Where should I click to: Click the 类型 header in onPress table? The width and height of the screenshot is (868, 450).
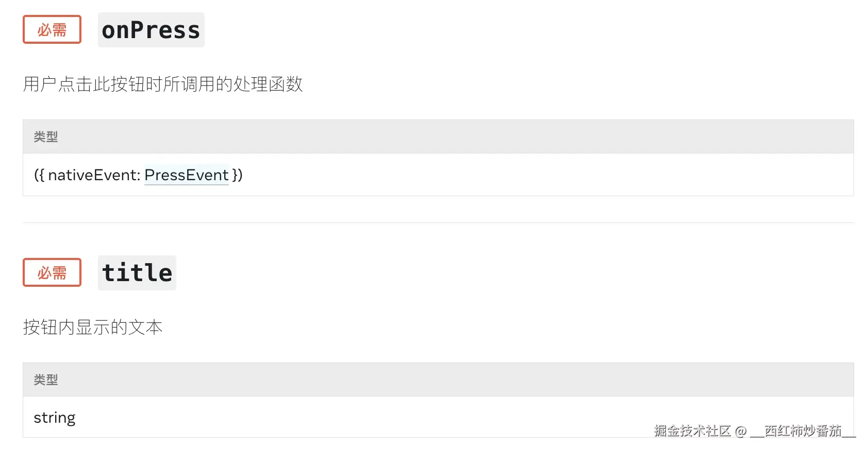point(46,136)
